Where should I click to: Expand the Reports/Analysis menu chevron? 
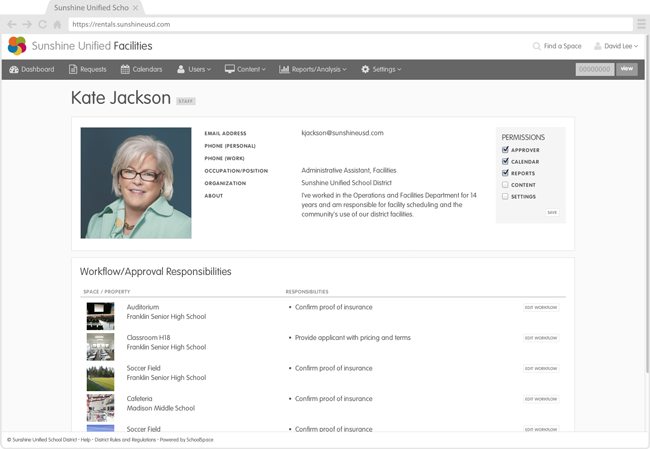(344, 70)
